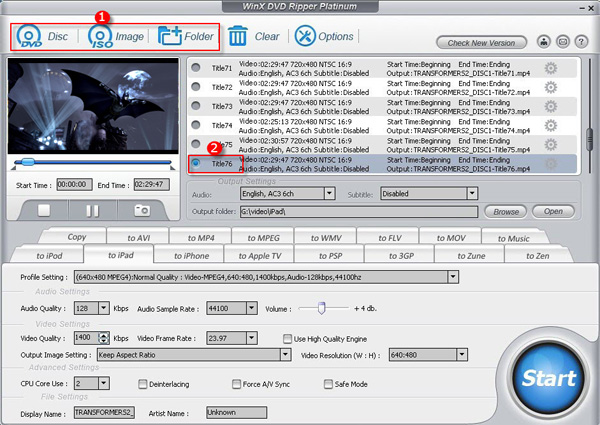
Task: Open the Audio Sample Rate dropdown
Action: point(251,308)
